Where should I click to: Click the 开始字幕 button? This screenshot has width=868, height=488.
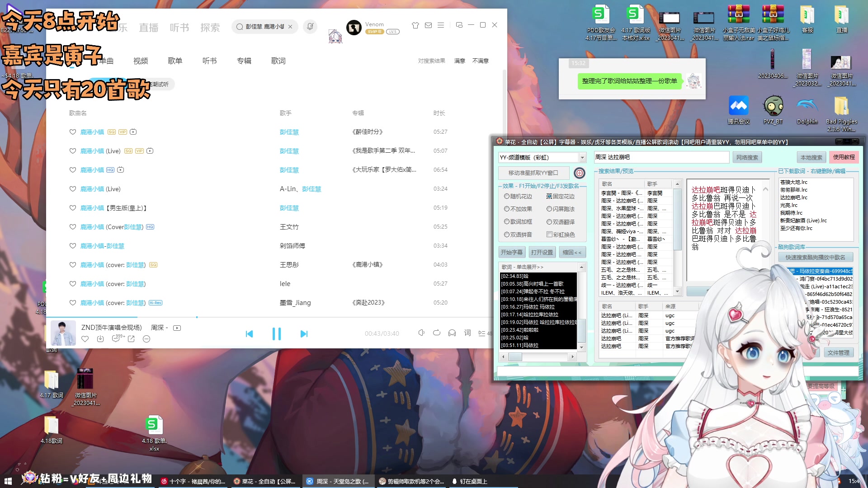(x=511, y=252)
